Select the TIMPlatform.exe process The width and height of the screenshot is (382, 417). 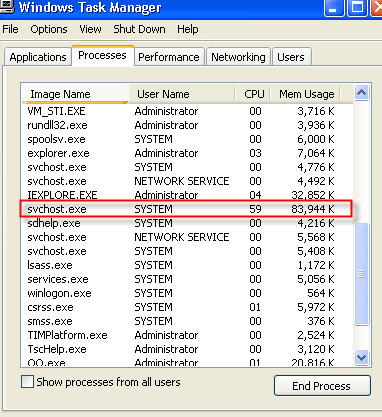(187, 335)
